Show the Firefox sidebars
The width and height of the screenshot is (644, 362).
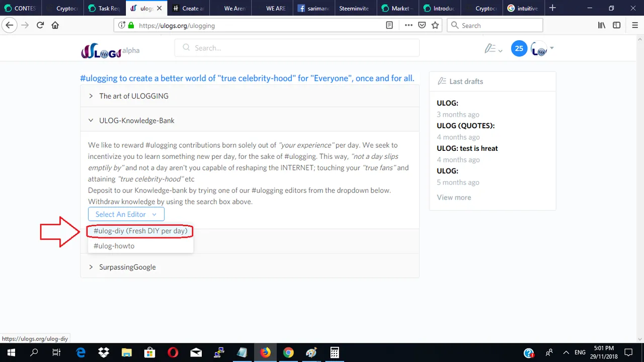point(617,25)
